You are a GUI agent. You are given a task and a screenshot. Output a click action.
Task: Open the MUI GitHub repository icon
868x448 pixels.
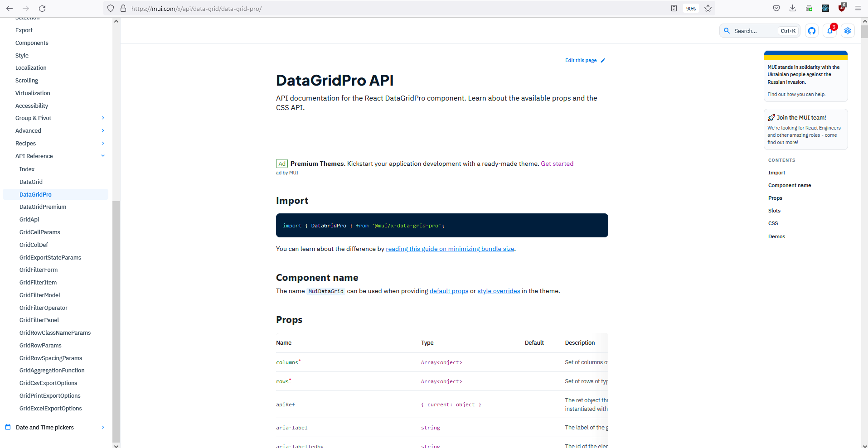pos(812,31)
